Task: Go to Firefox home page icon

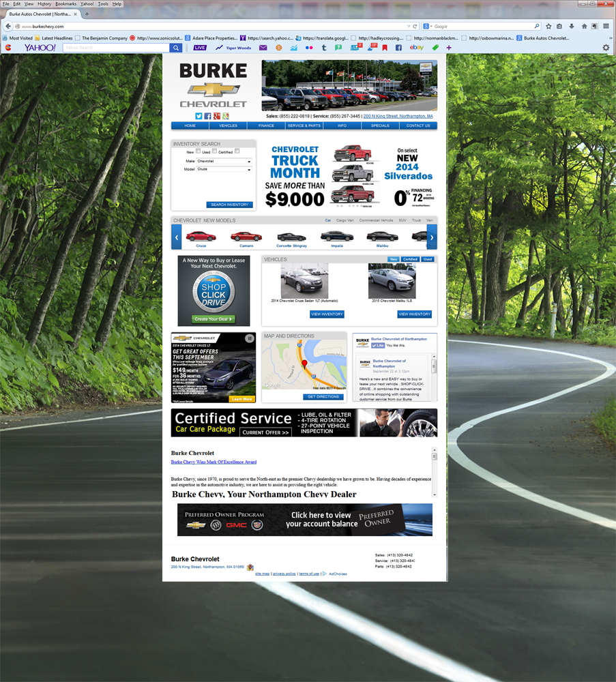Action: [584, 27]
